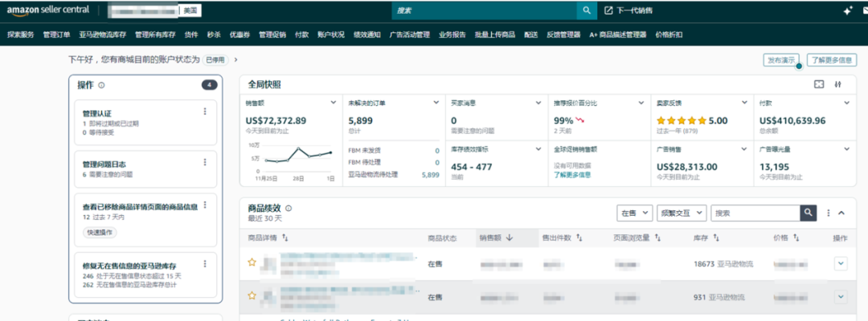Viewport: 868px width, 321px height.
Task: Click the 5-star rating in 卖家反馈
Action: pyautogui.click(x=682, y=120)
